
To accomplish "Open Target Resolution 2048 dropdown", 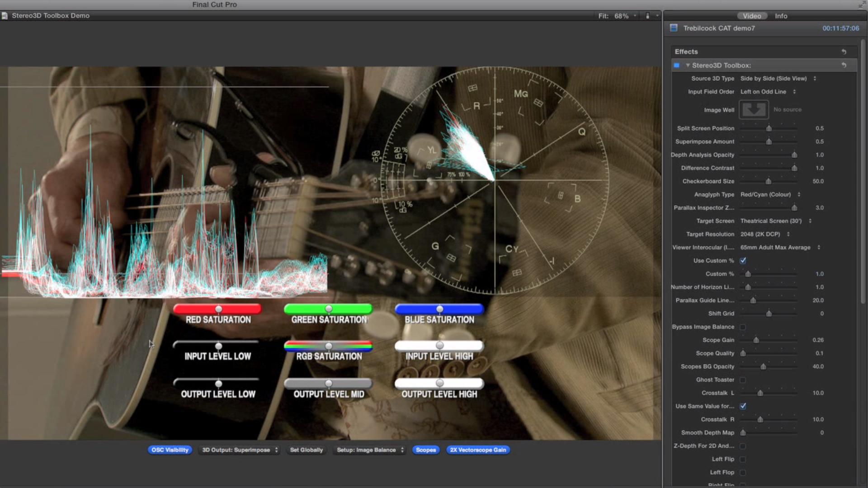I will (765, 234).
